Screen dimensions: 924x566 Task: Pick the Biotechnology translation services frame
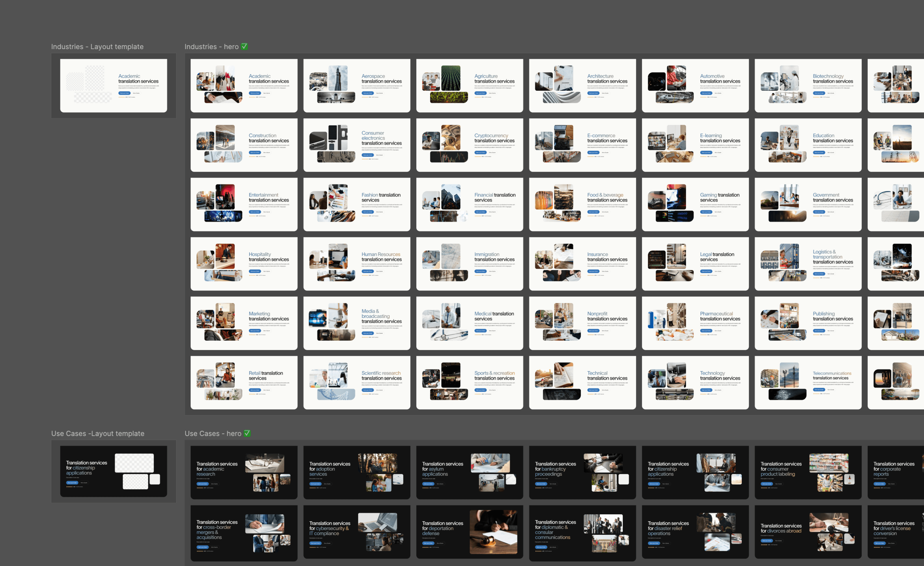pyautogui.click(x=808, y=85)
